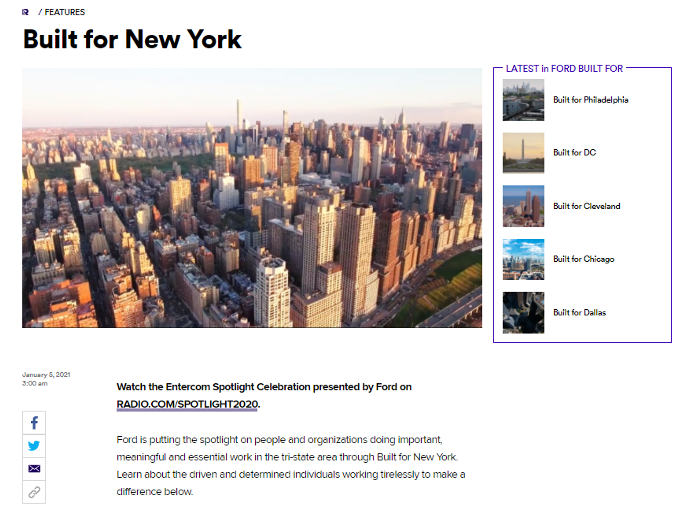Click the 3:00 am timestamp
The width and height of the screenshot is (693, 514).
coord(34,383)
